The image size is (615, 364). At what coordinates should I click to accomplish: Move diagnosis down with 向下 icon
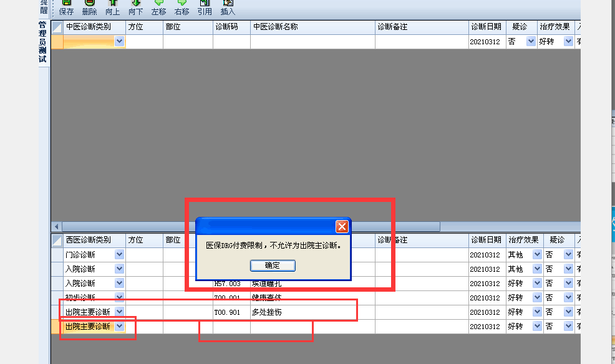pos(136,7)
